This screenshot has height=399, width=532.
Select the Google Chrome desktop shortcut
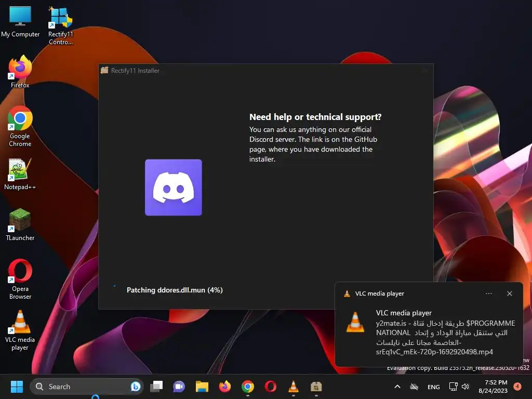pos(20,126)
